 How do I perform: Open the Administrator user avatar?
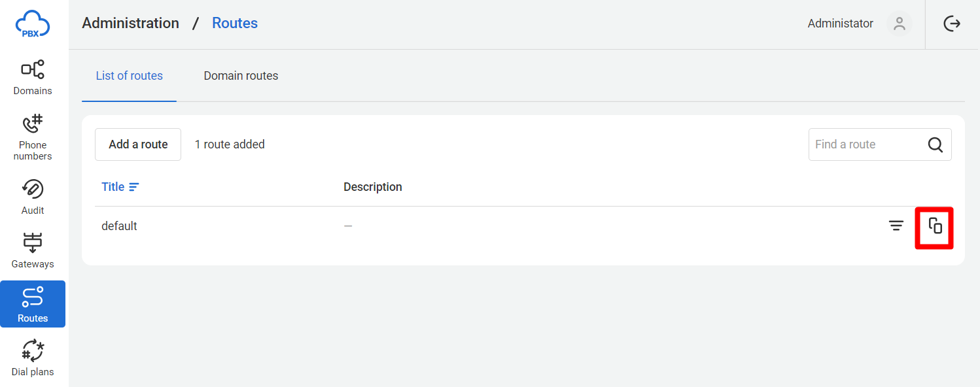(900, 24)
